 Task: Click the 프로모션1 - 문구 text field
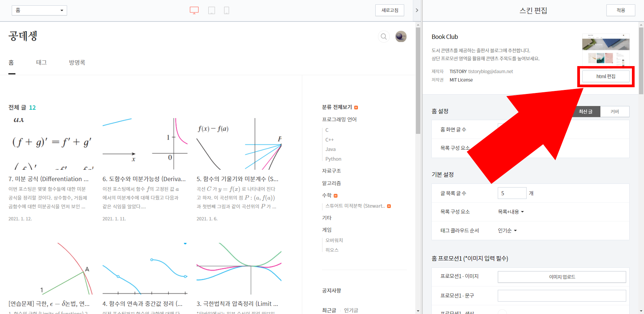(x=562, y=296)
